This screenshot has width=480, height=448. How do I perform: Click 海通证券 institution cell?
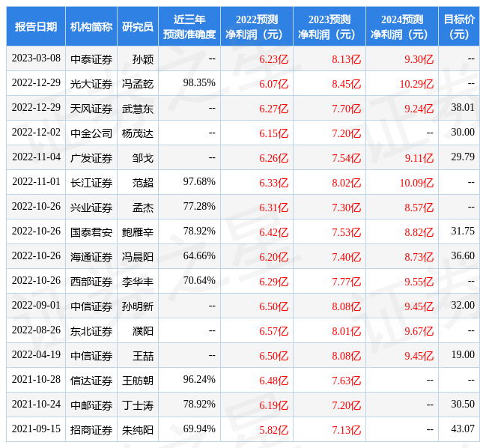coord(91,257)
